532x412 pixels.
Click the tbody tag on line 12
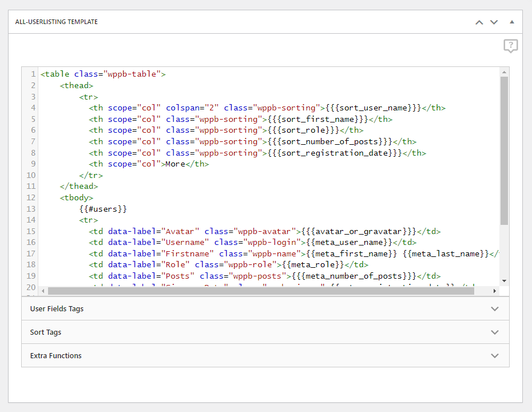point(76,197)
